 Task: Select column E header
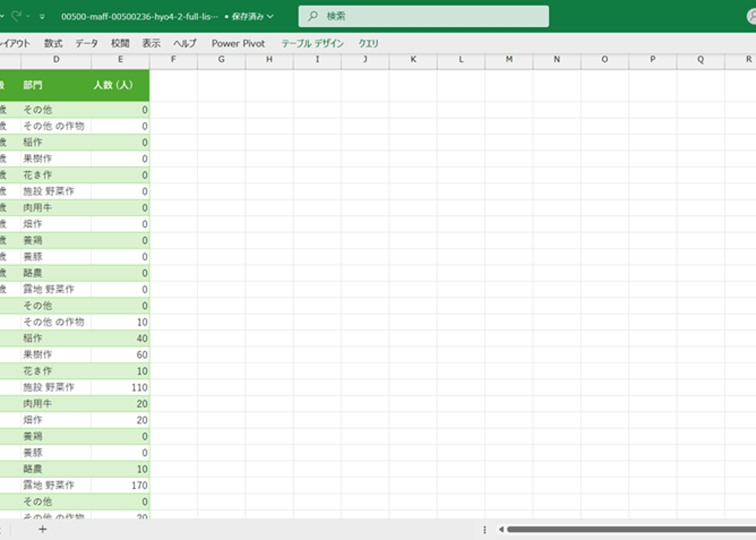click(x=120, y=60)
